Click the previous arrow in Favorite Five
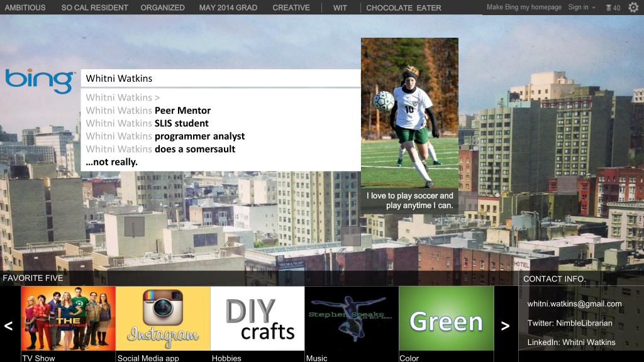The height and width of the screenshot is (362, 644). pyautogui.click(x=9, y=326)
